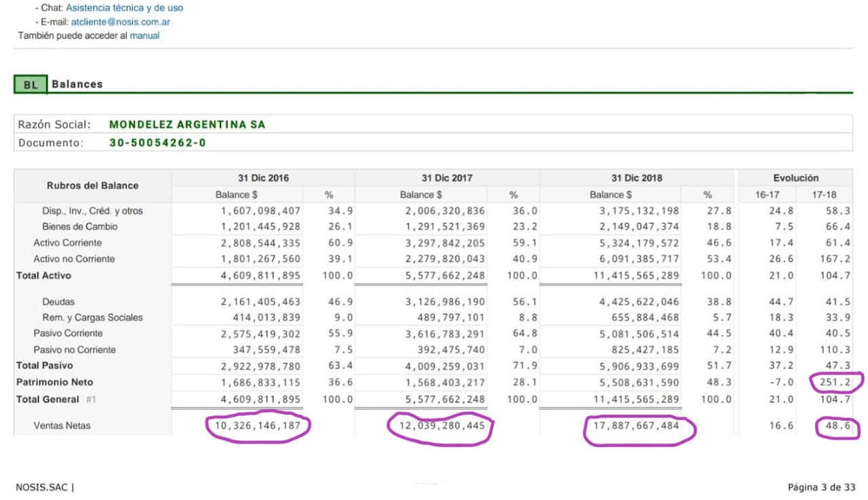Click the 2017 Deudas value 3,126,986,190

coord(445,301)
